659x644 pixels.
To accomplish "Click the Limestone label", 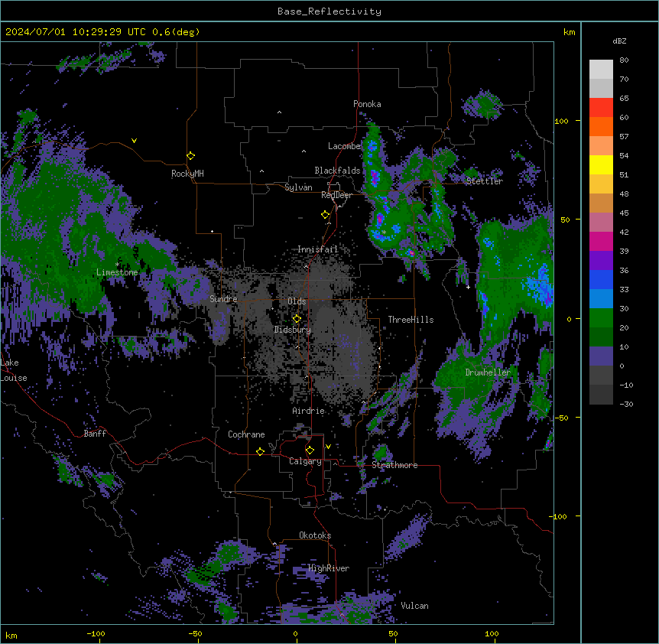I will coord(117,272).
